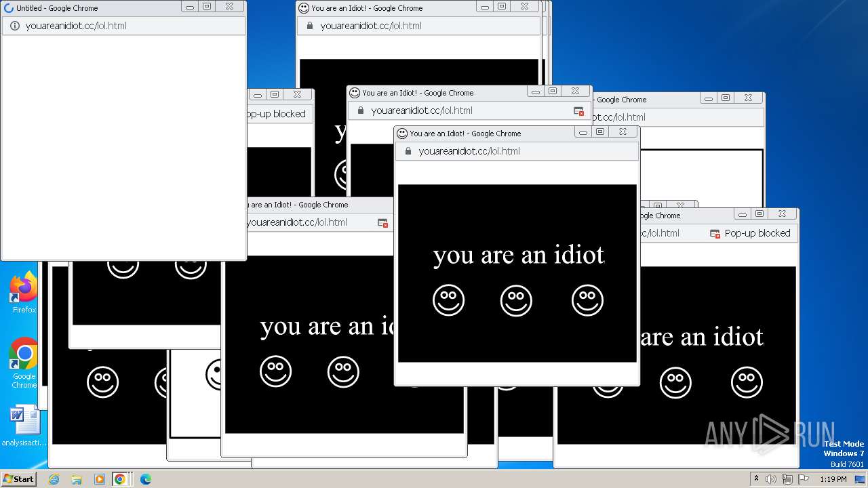Click the lock icon in the top-center Idiot window

(x=310, y=26)
